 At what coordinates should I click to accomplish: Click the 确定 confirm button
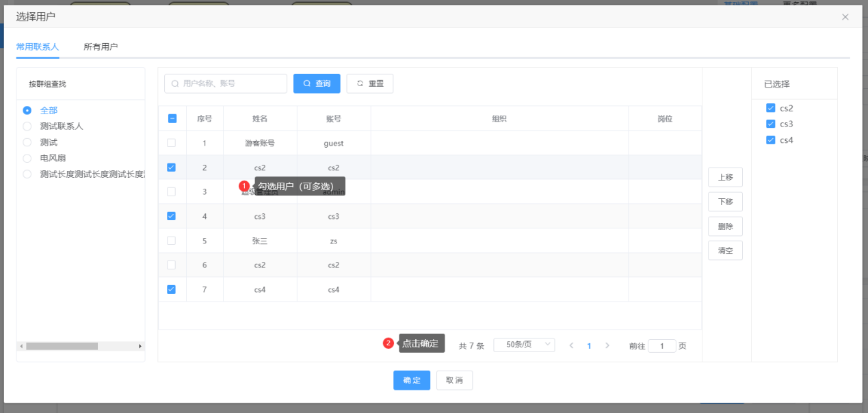(411, 380)
